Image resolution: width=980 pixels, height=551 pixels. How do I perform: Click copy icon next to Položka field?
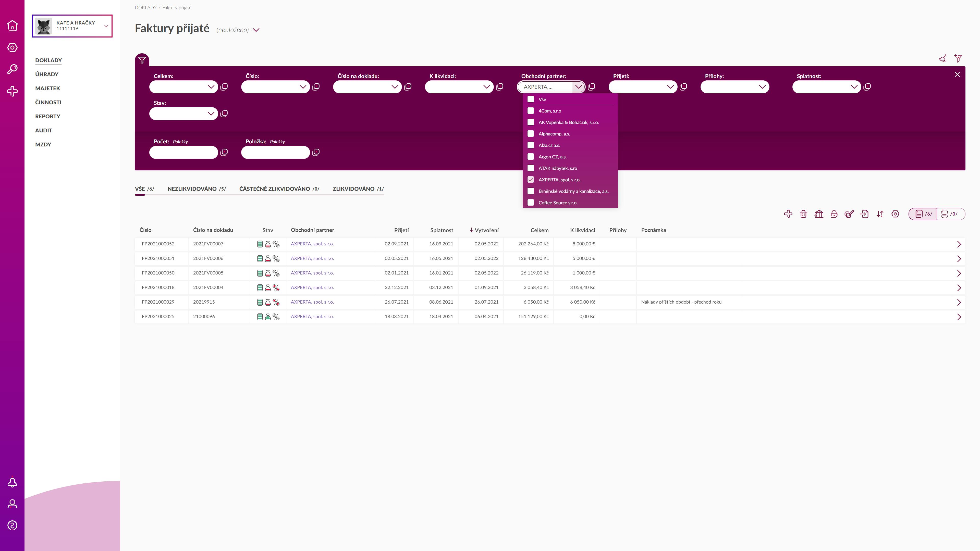[x=316, y=153]
